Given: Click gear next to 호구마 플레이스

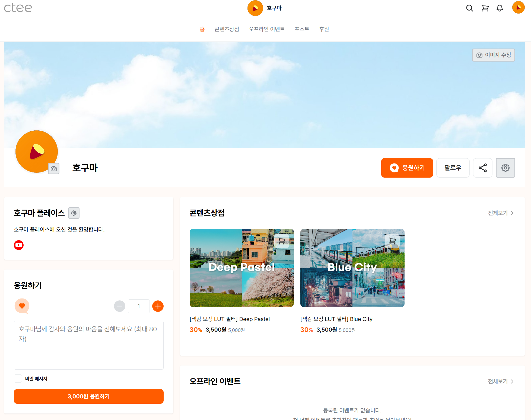Looking at the screenshot, I should coord(74,213).
